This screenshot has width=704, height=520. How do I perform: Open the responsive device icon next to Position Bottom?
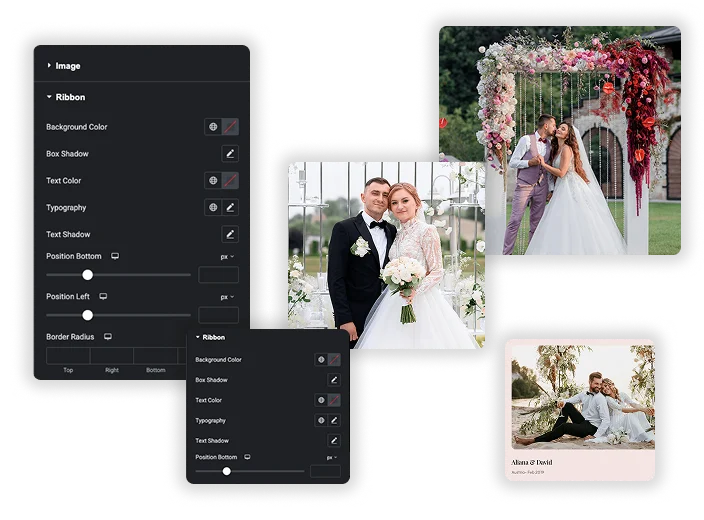[115, 256]
